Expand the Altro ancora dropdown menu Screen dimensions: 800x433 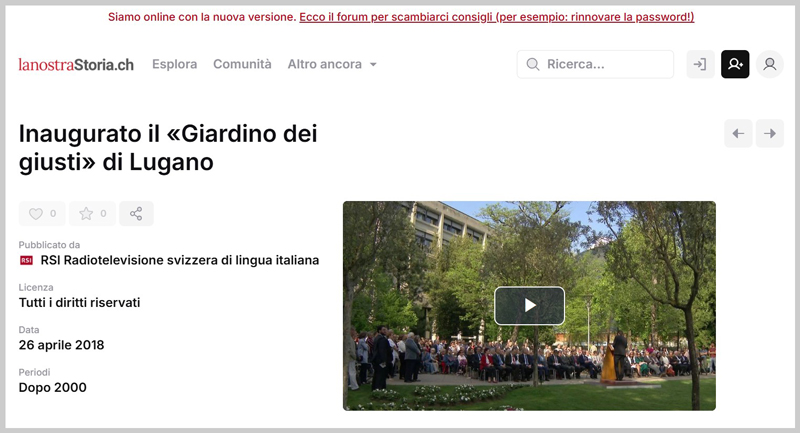pyautogui.click(x=332, y=64)
